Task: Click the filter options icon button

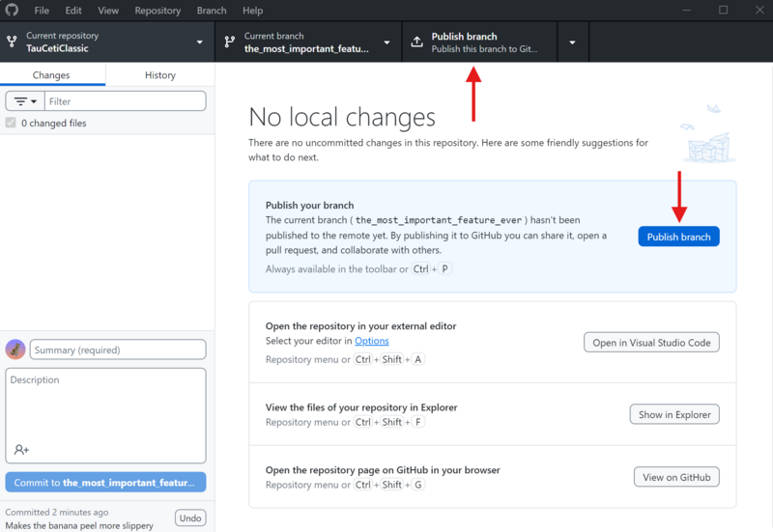Action: [24, 101]
